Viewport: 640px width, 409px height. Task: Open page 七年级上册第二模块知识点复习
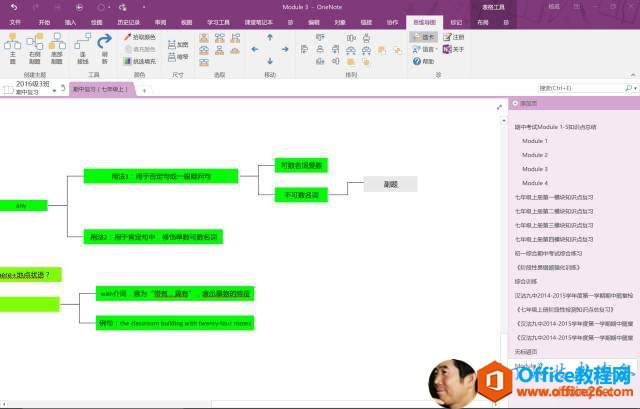point(554,211)
